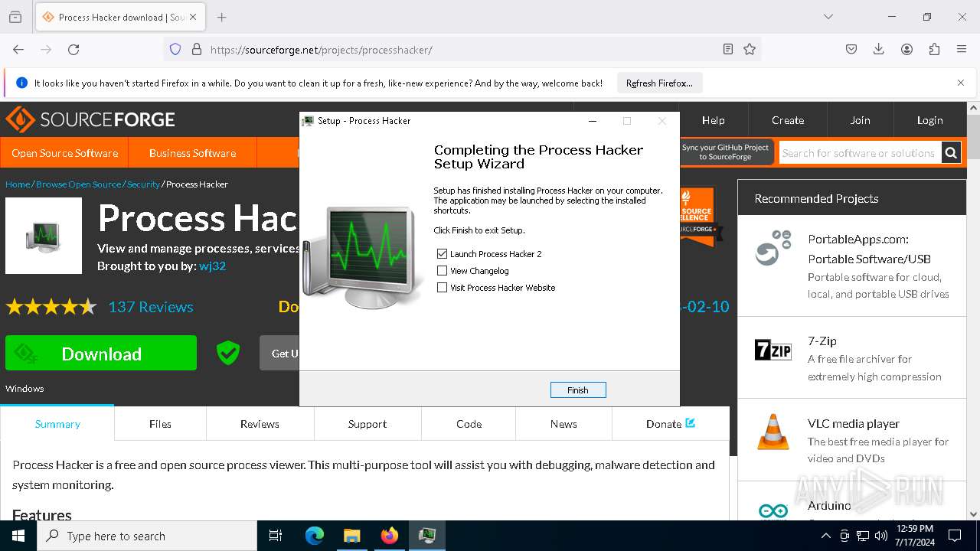Click the taskbar search box

click(147, 536)
